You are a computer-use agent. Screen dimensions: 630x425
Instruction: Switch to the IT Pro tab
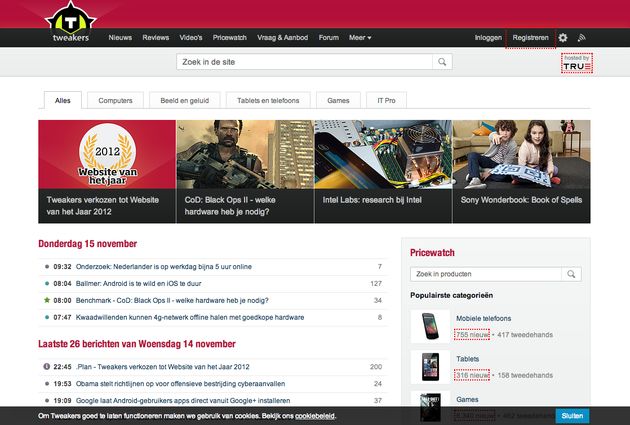pos(387,100)
